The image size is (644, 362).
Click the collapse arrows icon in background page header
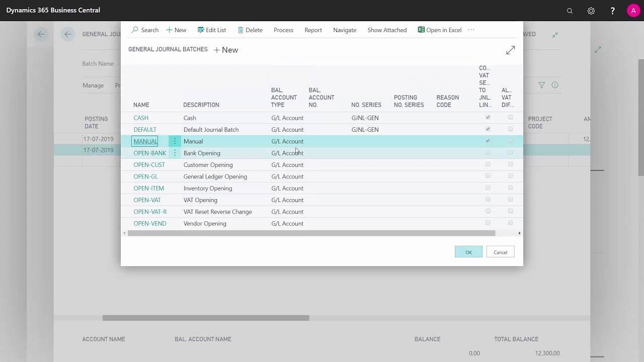(x=555, y=35)
